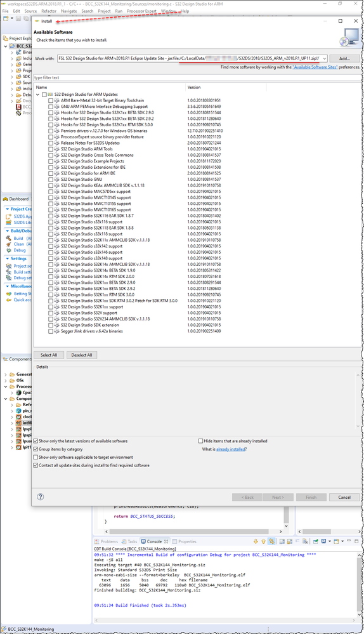The width and height of the screenshot is (364, 634).
Task: Click the Display Selected Console icon
Action: coord(324,541)
